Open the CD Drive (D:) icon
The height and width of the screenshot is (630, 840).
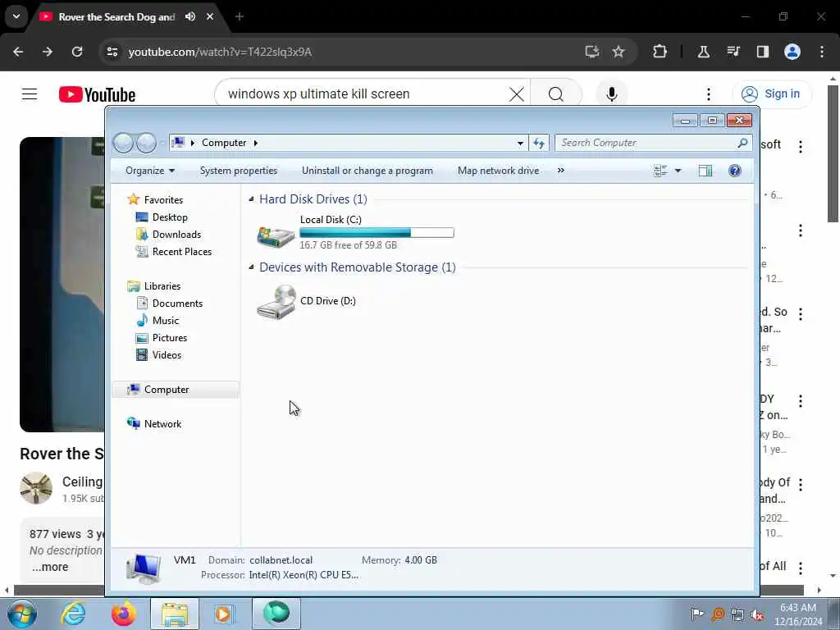pyautogui.click(x=276, y=302)
